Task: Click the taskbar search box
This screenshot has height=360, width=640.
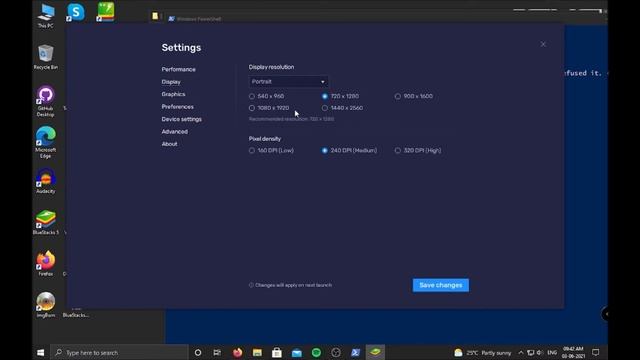Action: point(119,353)
